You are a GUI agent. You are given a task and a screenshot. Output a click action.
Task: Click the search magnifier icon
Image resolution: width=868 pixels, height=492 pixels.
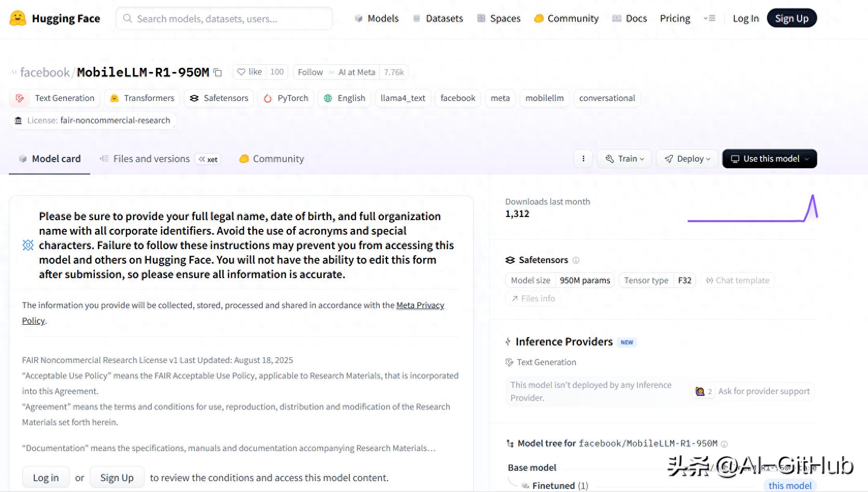click(127, 19)
